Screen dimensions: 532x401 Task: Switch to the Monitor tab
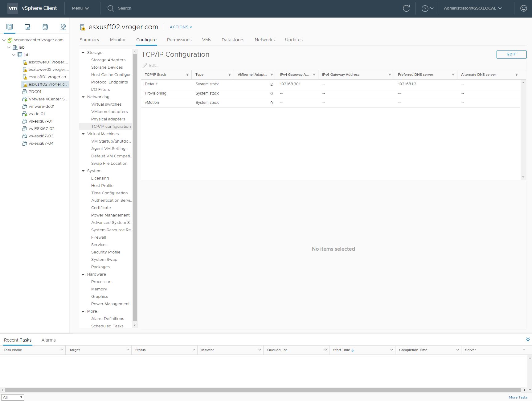118,40
